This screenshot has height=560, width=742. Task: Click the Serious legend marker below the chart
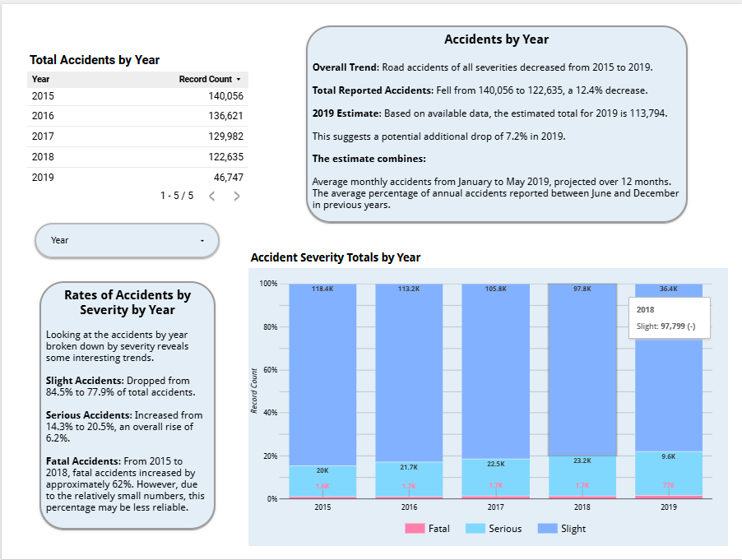478,528
